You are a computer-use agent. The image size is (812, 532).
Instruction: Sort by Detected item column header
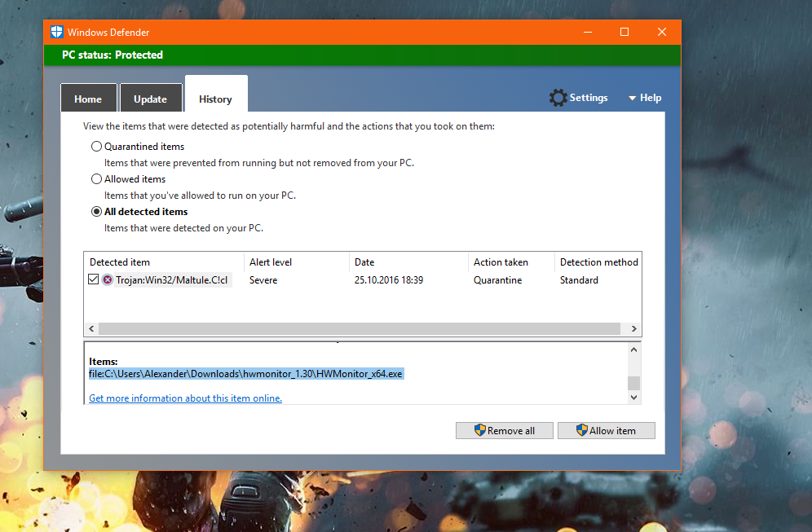164,262
